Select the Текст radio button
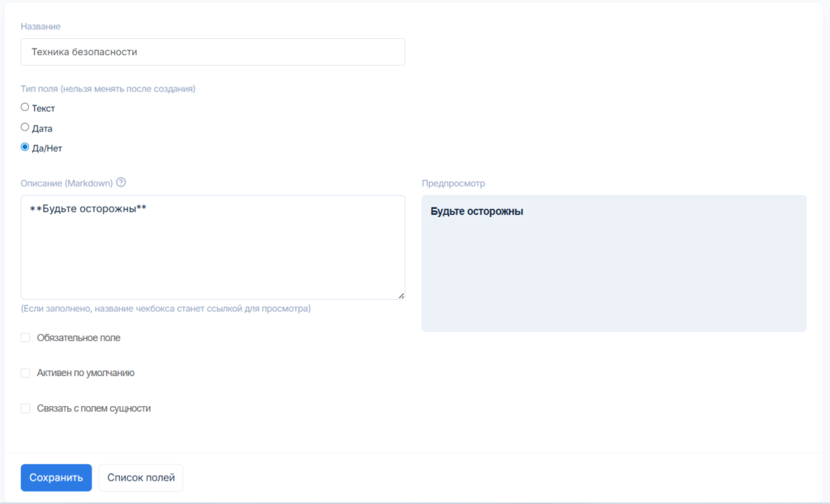The image size is (830, 504). click(25, 107)
